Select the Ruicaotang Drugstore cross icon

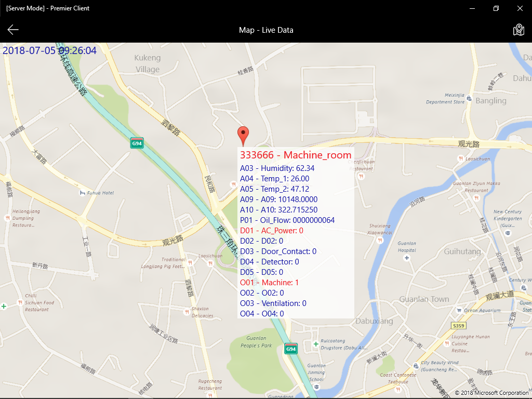click(316, 344)
